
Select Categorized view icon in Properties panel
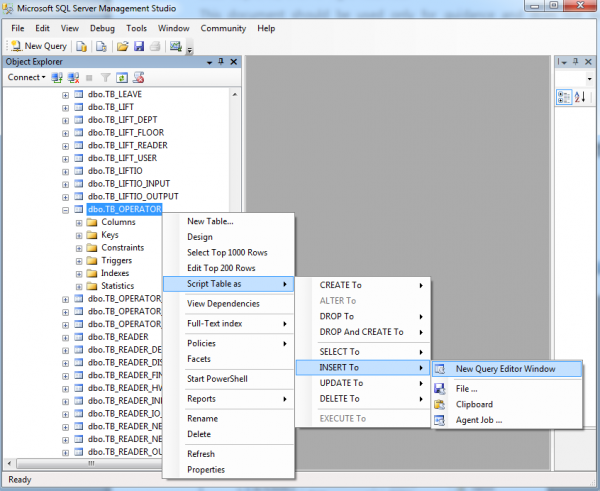[563, 97]
